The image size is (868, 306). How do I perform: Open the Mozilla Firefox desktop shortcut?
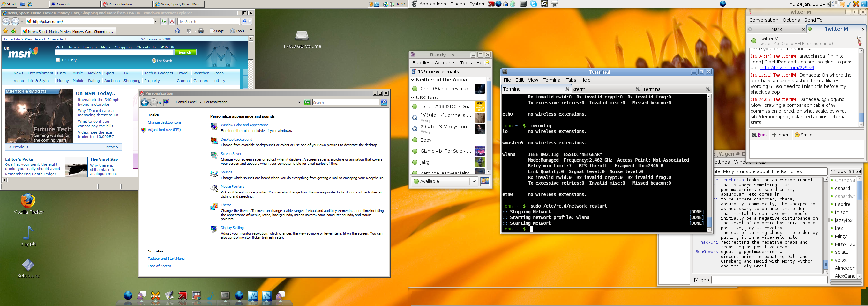(28, 200)
